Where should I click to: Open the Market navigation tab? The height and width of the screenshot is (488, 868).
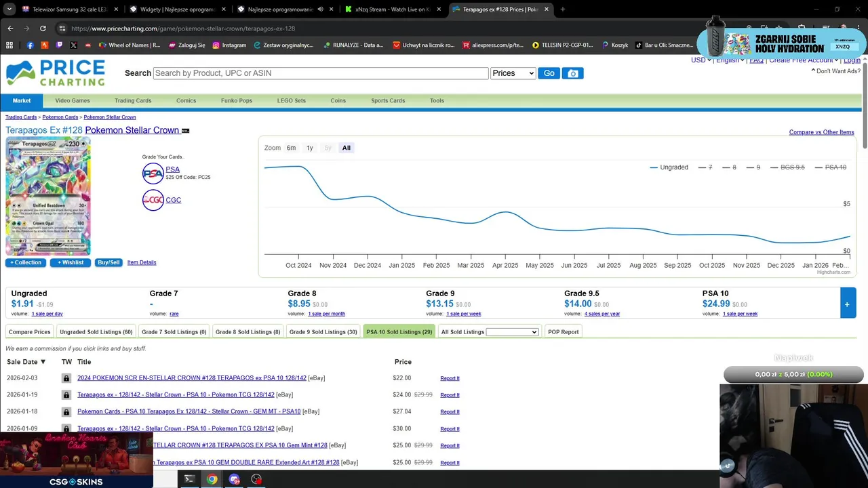coord(22,100)
